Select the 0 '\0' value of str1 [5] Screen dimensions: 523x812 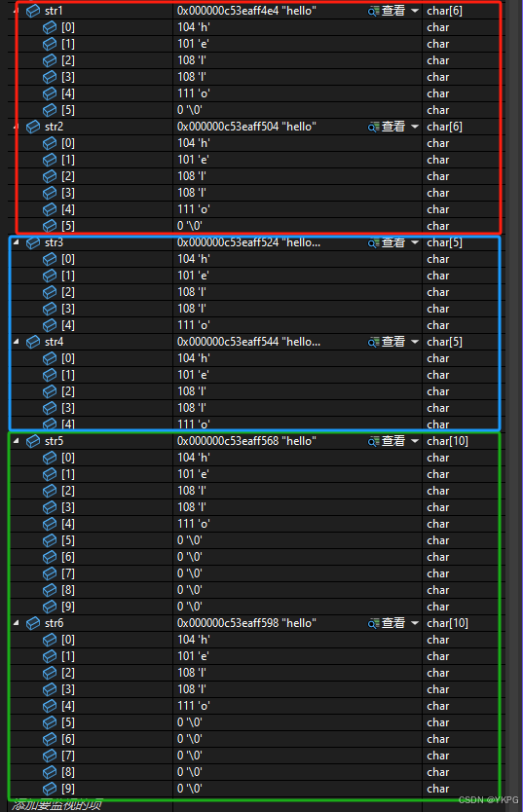pos(190,110)
